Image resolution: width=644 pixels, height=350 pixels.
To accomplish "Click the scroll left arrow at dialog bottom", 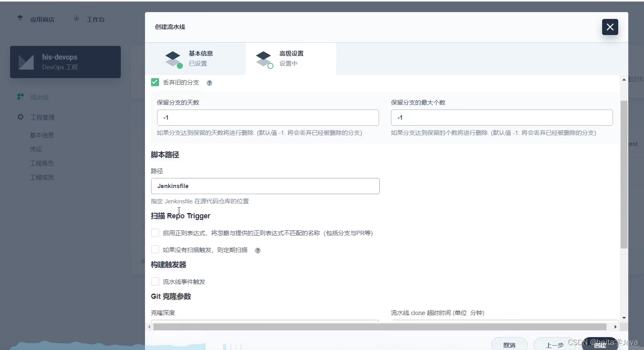I will 149,327.
